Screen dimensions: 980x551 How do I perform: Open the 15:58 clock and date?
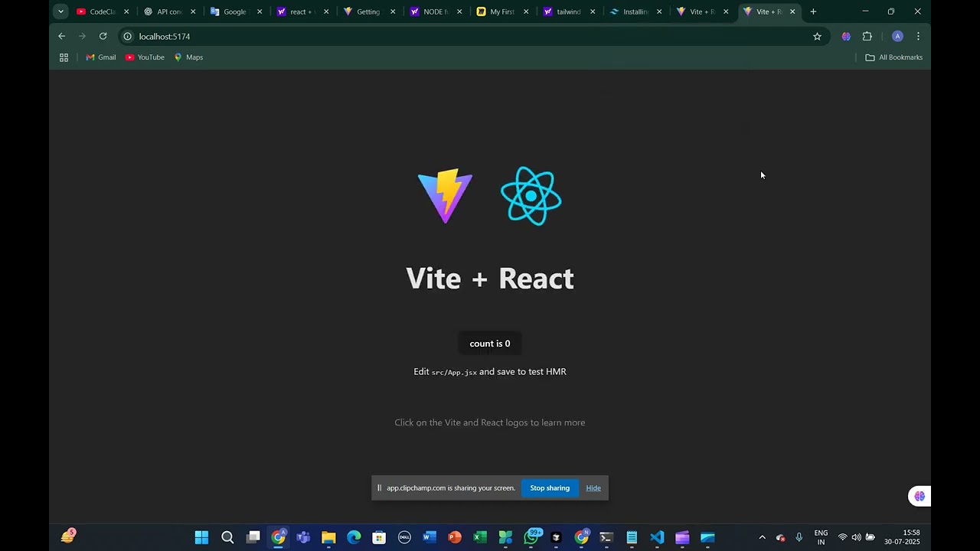[x=902, y=537]
